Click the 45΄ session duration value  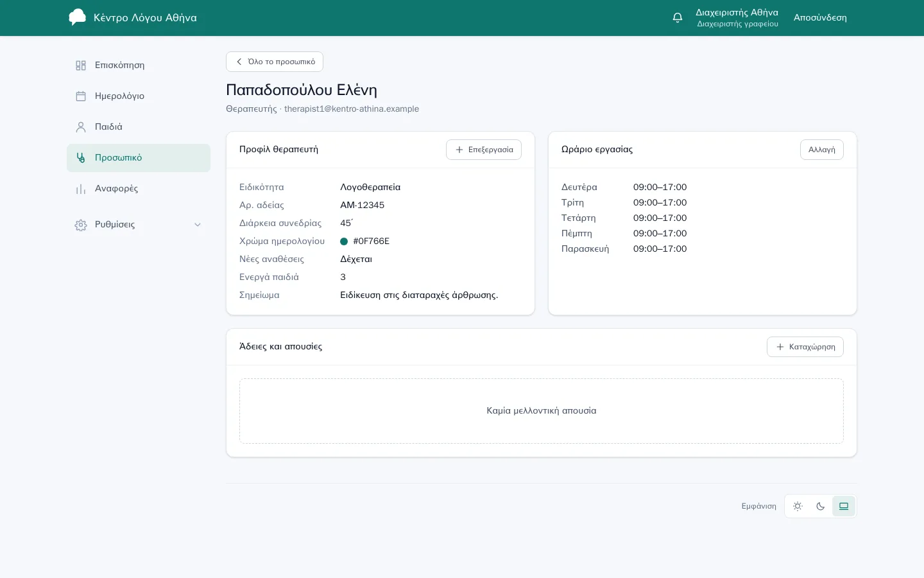pyautogui.click(x=346, y=223)
